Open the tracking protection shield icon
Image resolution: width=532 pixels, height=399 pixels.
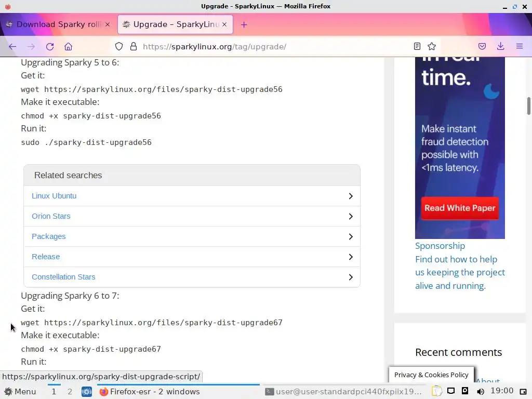(x=119, y=46)
